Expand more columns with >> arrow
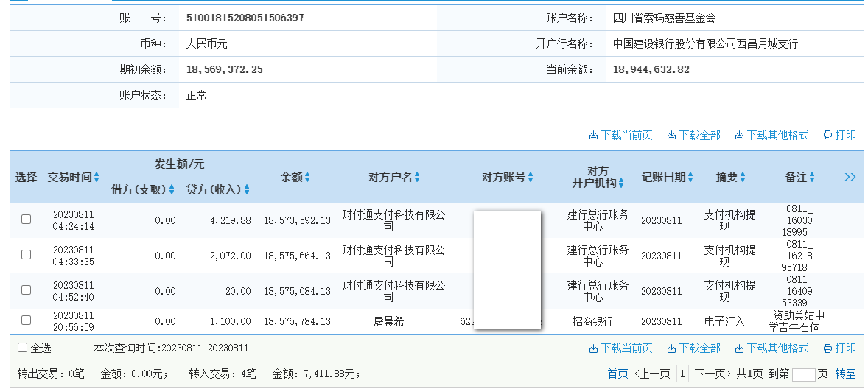868x389 pixels. click(x=850, y=177)
